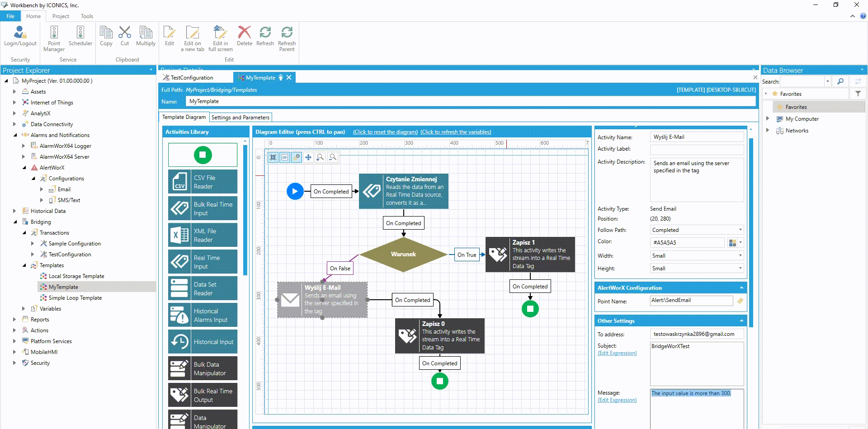
Task: Select Bulk Real Time Input activity
Action: 203,208
